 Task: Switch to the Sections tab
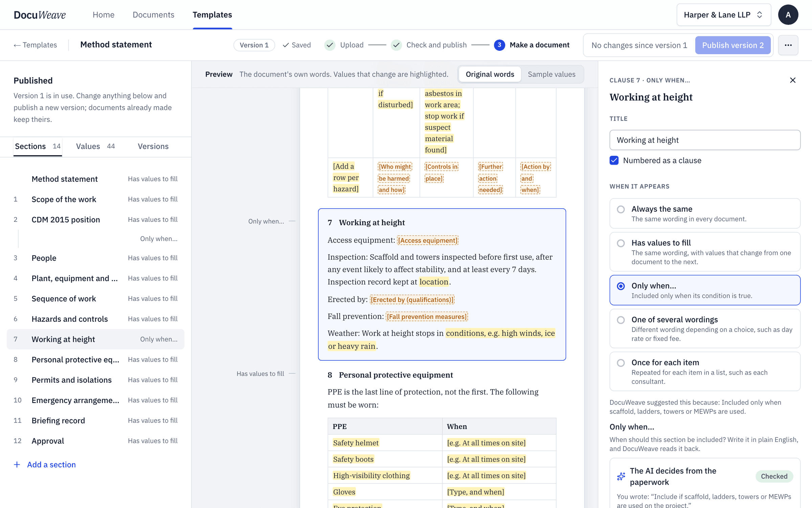(x=38, y=146)
